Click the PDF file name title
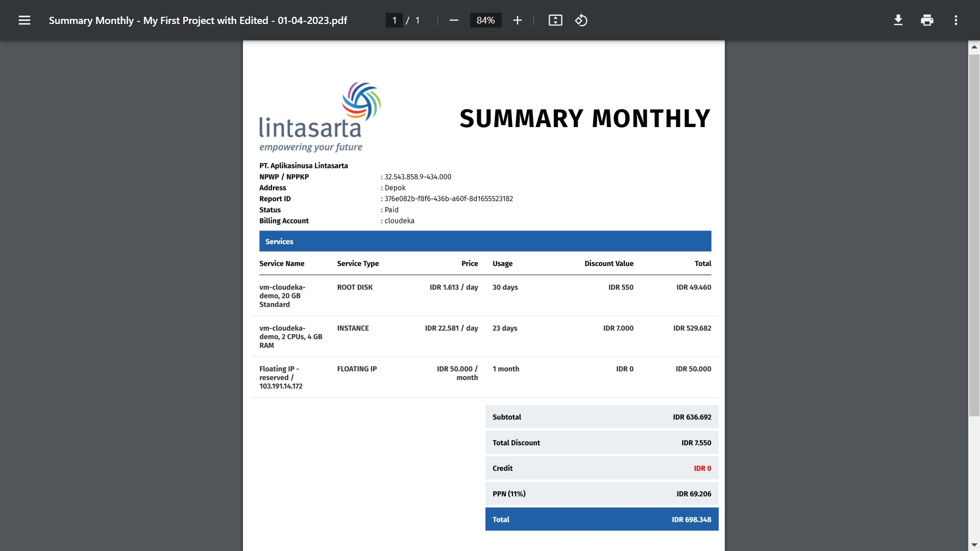Image resolution: width=980 pixels, height=551 pixels. pos(198,20)
